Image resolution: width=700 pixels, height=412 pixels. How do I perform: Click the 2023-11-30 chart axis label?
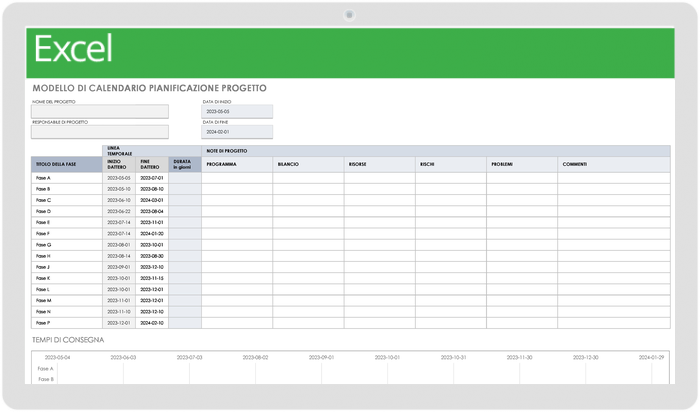520,358
